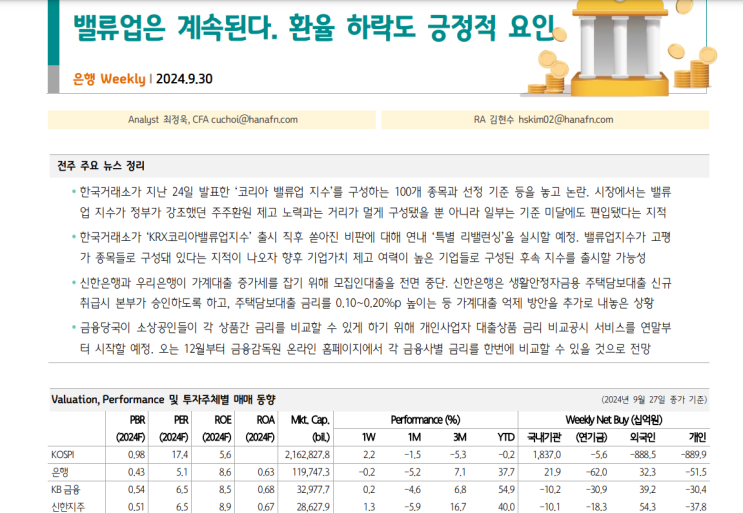Click 신한지주 3M value '16.7'
Screen dimensions: 743x513
pos(459,507)
